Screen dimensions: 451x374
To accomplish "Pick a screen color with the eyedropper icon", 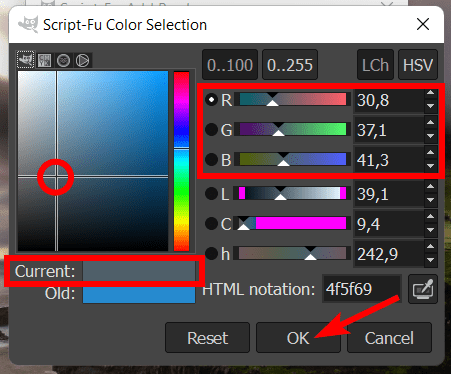I will (x=423, y=289).
